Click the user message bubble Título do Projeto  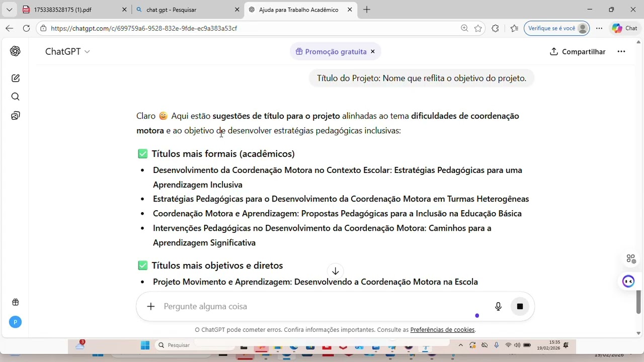click(422, 78)
